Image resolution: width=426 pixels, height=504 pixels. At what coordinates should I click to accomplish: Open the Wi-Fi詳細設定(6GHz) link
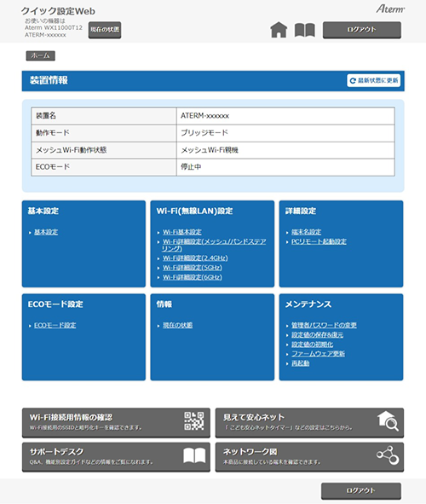193,277
